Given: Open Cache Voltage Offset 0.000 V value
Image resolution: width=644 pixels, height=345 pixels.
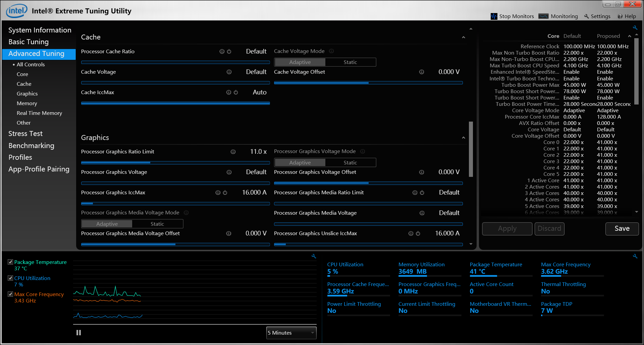Looking at the screenshot, I should coord(449,72).
